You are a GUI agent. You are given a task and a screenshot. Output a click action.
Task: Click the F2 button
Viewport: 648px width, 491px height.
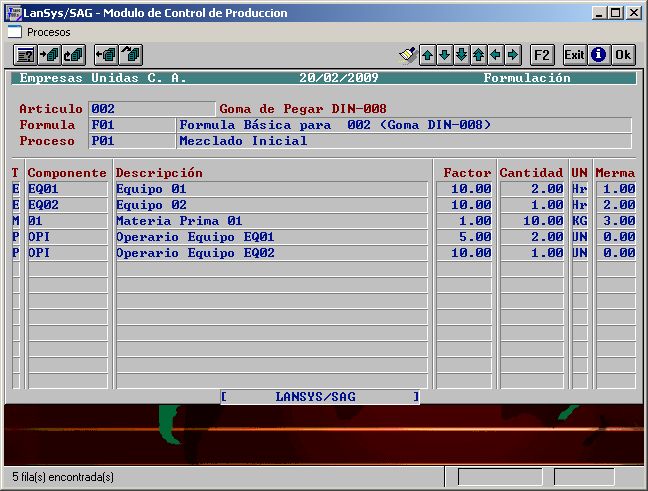point(542,55)
